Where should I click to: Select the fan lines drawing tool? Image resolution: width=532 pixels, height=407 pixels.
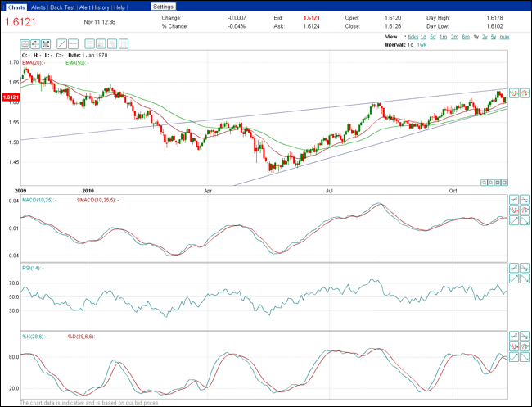click(x=101, y=43)
